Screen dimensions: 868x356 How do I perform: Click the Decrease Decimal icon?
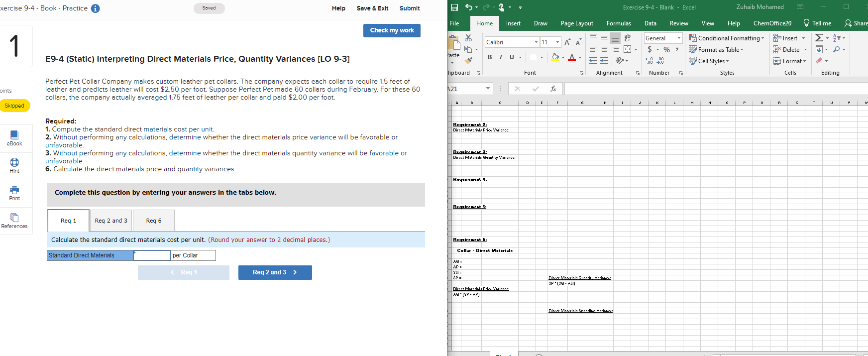click(x=660, y=61)
